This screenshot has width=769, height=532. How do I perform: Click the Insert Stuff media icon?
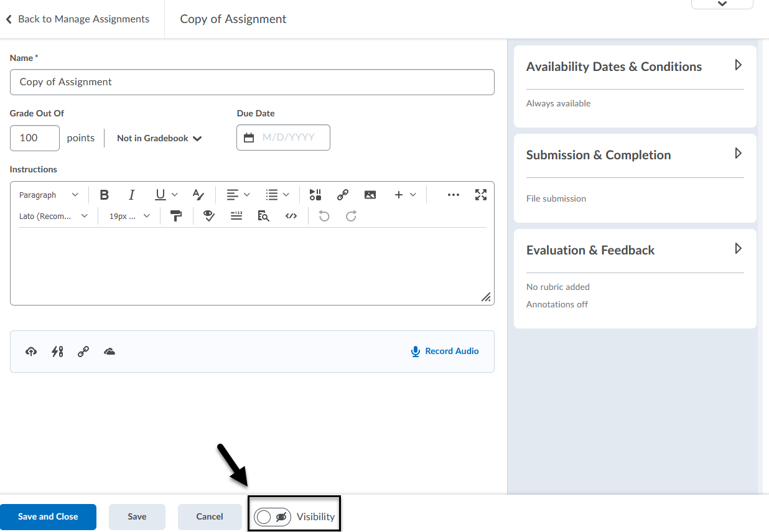pyautogui.click(x=315, y=195)
